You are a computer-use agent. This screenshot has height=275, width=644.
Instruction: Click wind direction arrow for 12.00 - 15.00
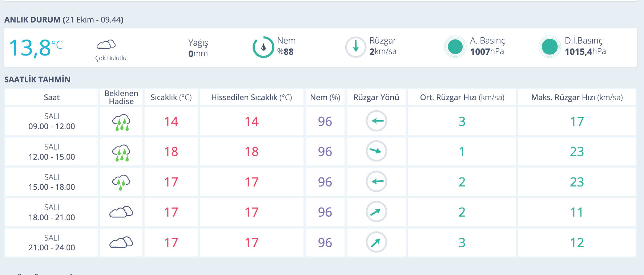pos(376,151)
